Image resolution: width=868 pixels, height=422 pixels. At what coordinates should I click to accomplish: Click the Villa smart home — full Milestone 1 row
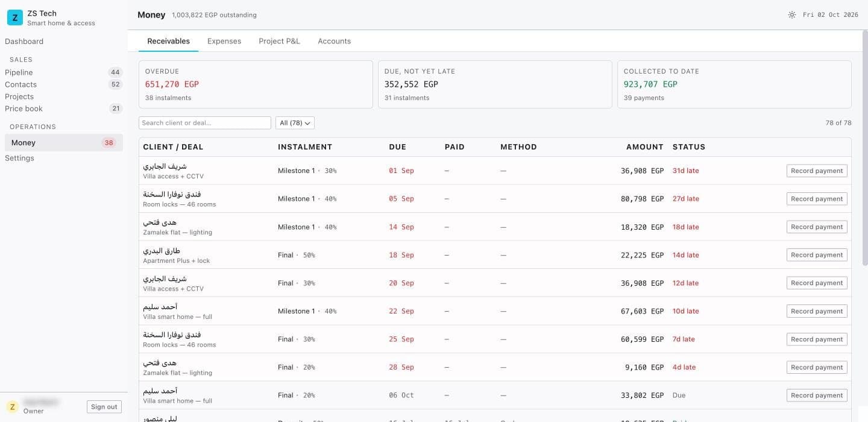coord(495,311)
